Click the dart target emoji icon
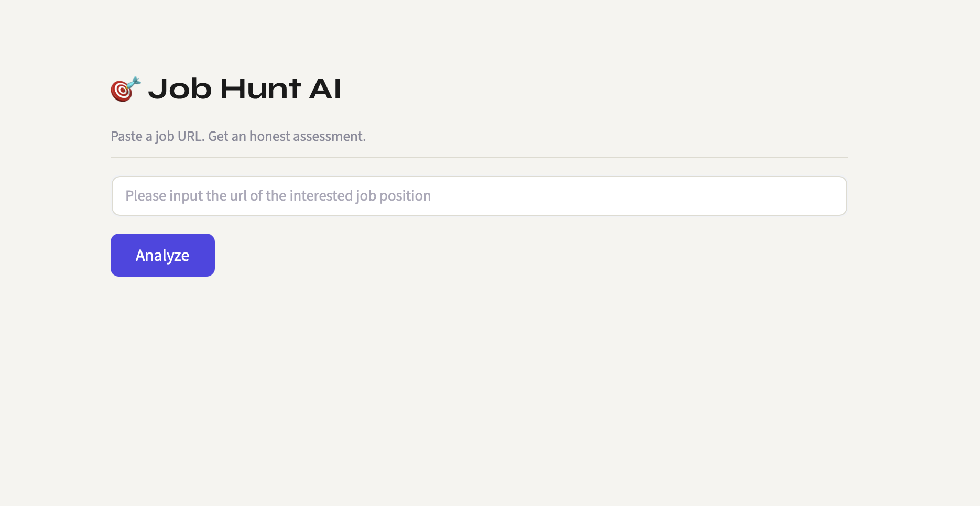Viewport: 980px width, 506px height. 125,89
